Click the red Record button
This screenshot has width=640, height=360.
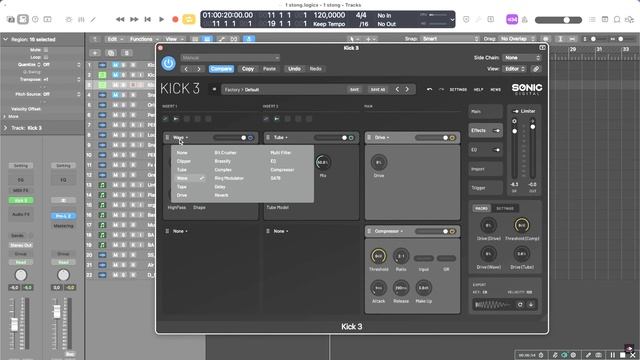click(175, 19)
